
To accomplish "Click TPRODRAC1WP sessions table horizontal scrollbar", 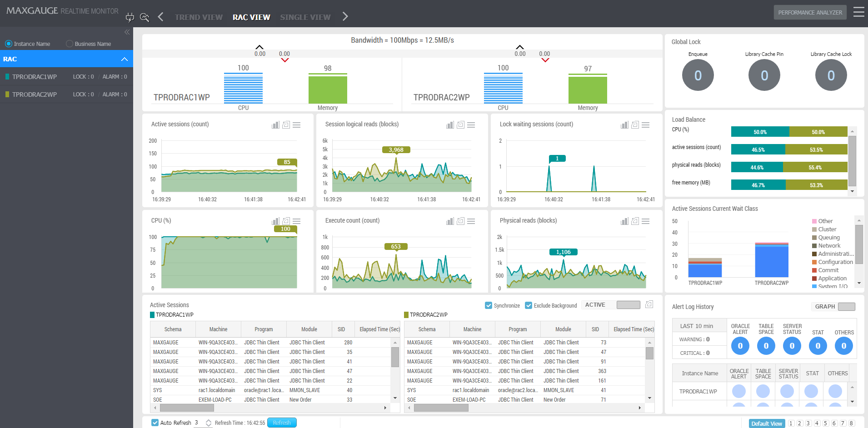I will (x=186, y=408).
